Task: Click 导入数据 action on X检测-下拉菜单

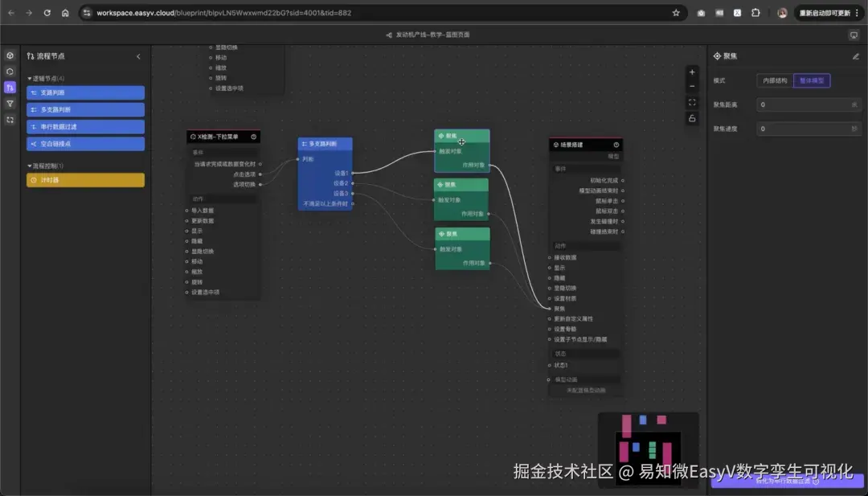Action: (203, 211)
